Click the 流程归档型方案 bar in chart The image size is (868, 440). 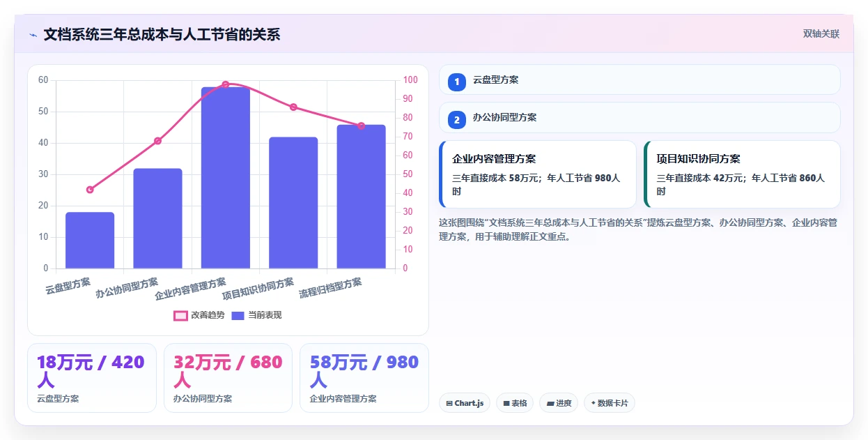pyautogui.click(x=361, y=197)
